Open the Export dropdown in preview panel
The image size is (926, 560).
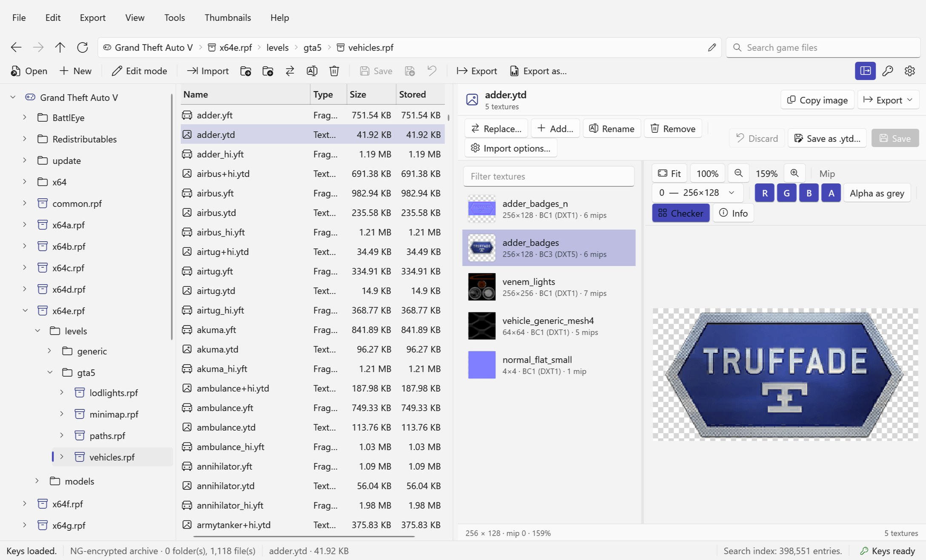click(x=888, y=100)
